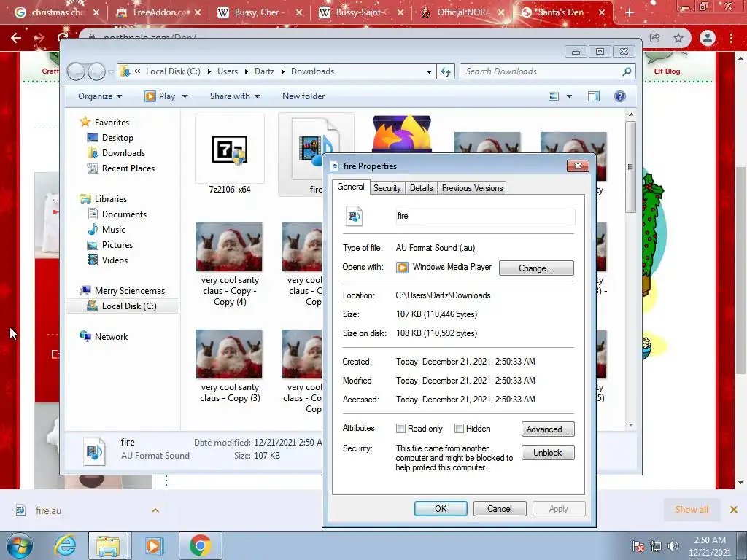The image size is (747, 560).
Task: Open Chrome three-dot menu
Action: point(731,38)
